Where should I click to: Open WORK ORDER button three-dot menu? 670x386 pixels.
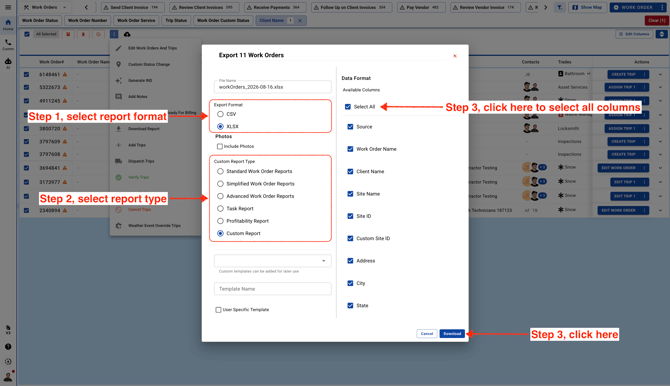point(661,7)
